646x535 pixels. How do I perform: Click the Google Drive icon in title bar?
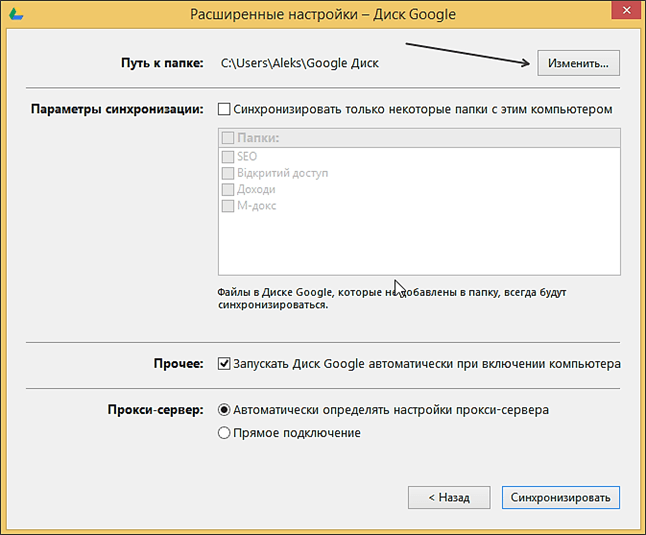17,15
